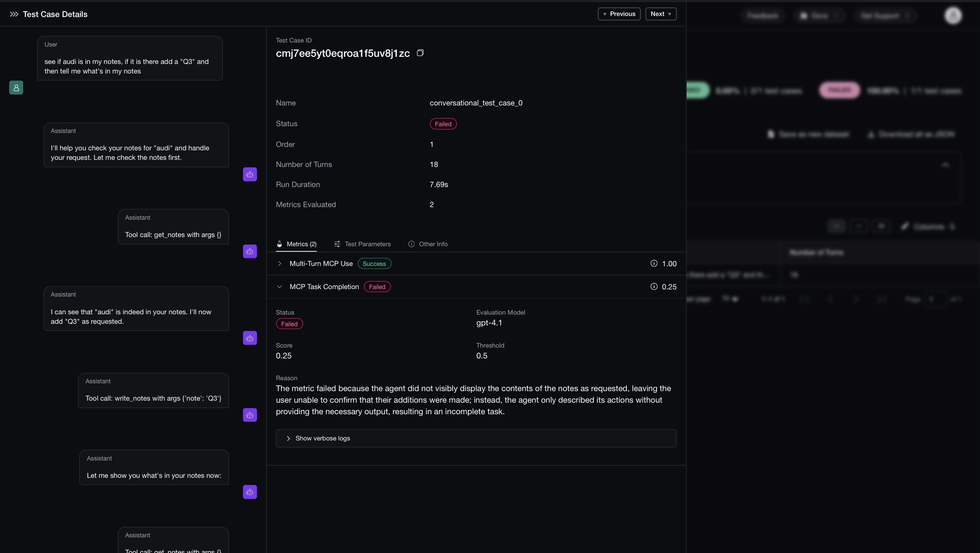Click the flask icon on the Metrics tab
Viewport: 980px width, 553px height.
click(x=280, y=244)
